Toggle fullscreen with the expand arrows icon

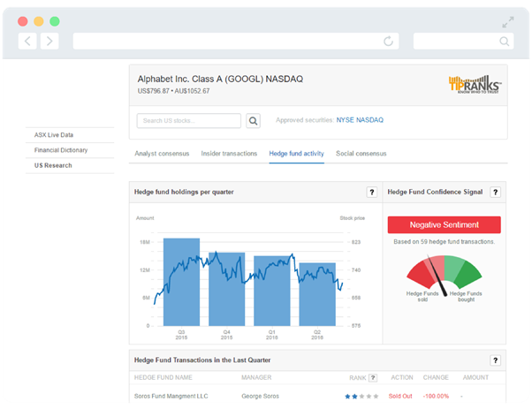(508, 22)
